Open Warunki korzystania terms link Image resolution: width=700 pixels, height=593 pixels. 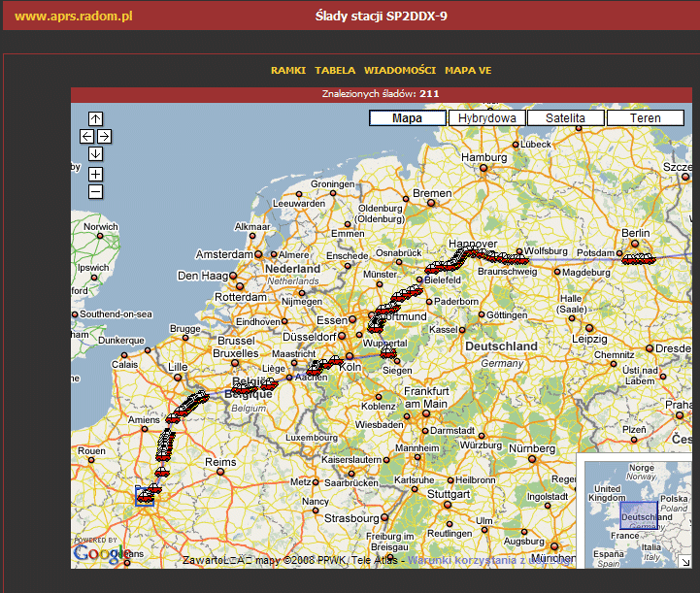tap(489, 560)
